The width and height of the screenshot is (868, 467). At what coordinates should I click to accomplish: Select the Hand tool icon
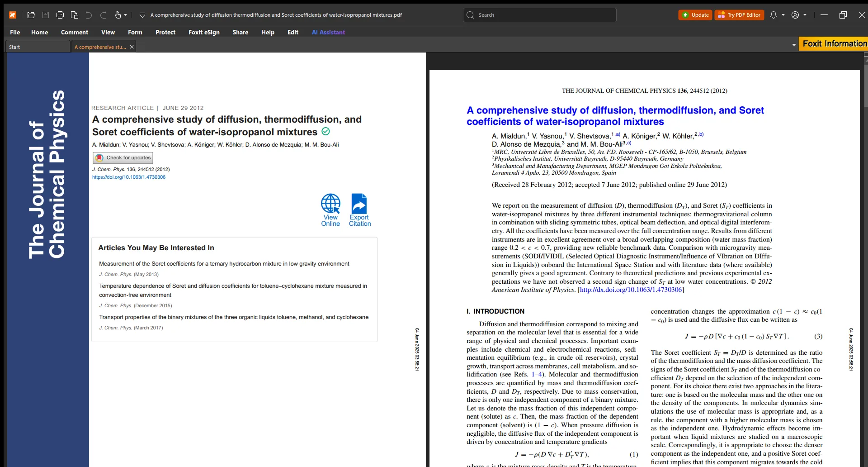pos(118,15)
